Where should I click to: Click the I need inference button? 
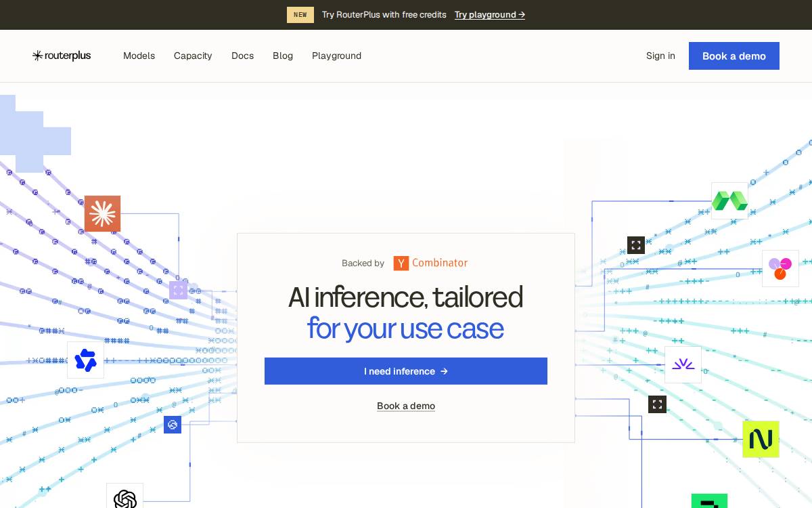pyautogui.click(x=406, y=371)
